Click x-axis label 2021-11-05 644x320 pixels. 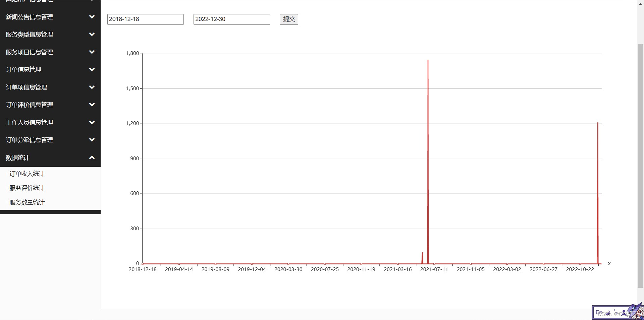pyautogui.click(x=471, y=269)
